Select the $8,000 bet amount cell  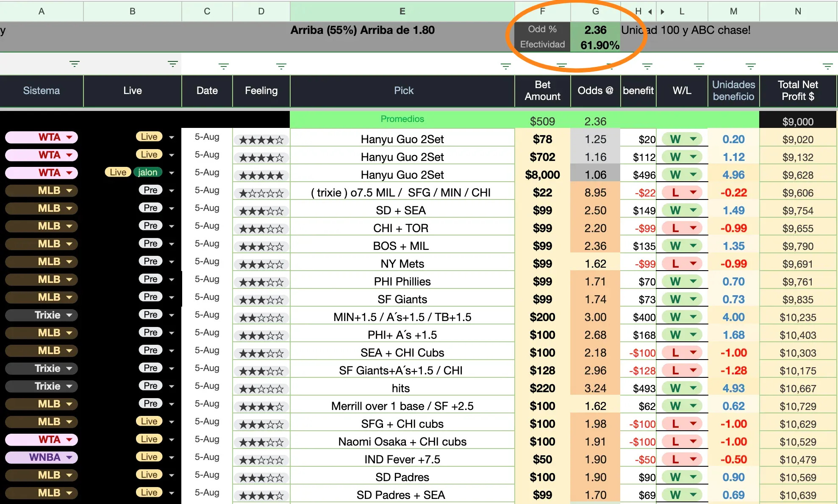(542, 175)
